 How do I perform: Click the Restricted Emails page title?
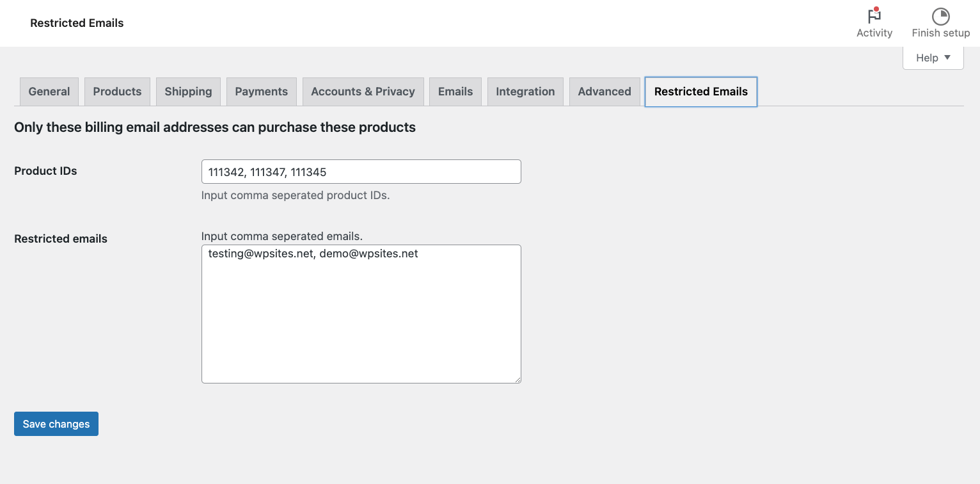tap(77, 23)
